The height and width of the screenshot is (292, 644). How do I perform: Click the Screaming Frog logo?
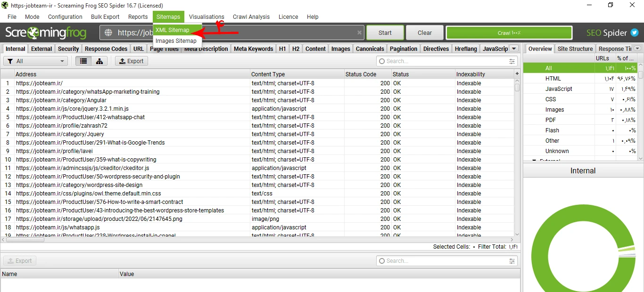click(46, 33)
